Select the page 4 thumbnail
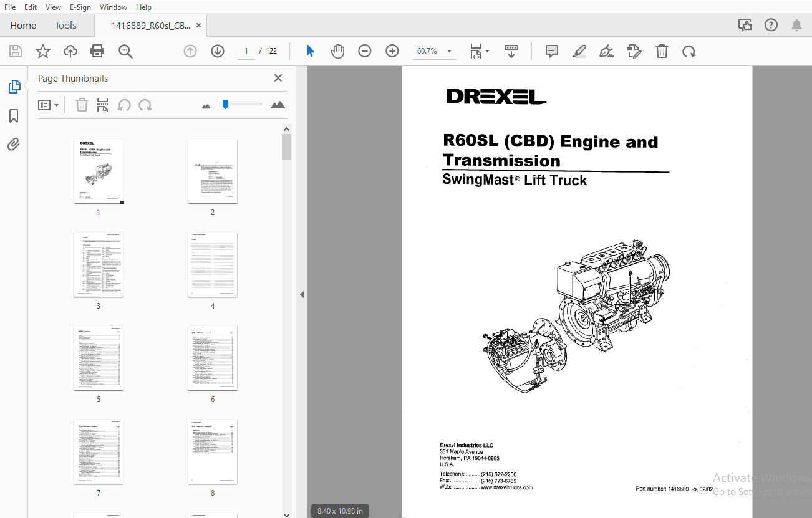812x518 pixels. click(213, 265)
